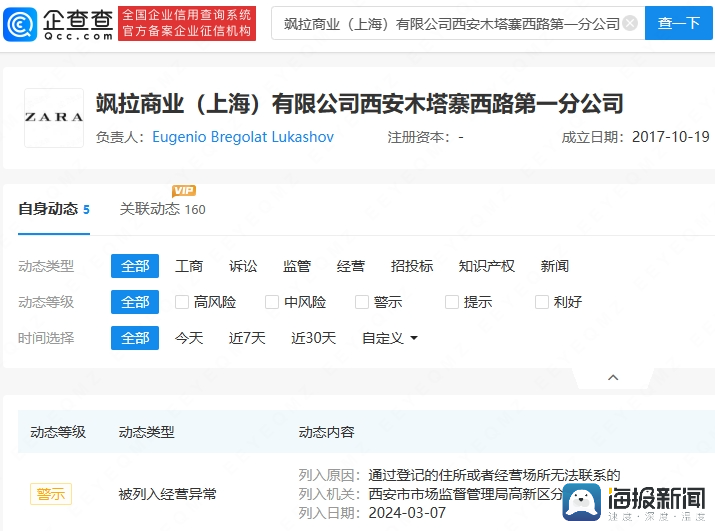715x531 pixels.
Task: Click the 警示 tag in the result row
Action: pyautogui.click(x=51, y=494)
